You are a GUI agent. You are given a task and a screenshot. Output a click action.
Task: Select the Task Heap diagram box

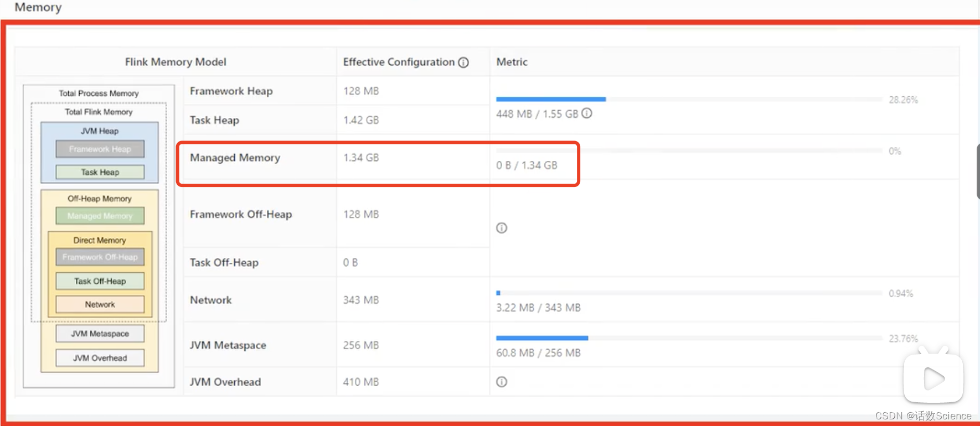coord(100,172)
